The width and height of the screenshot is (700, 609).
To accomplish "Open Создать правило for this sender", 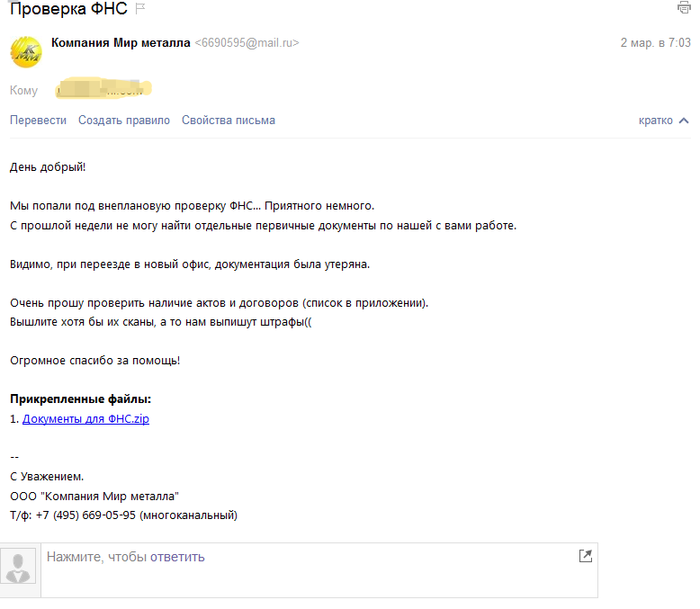I will 123,121.
